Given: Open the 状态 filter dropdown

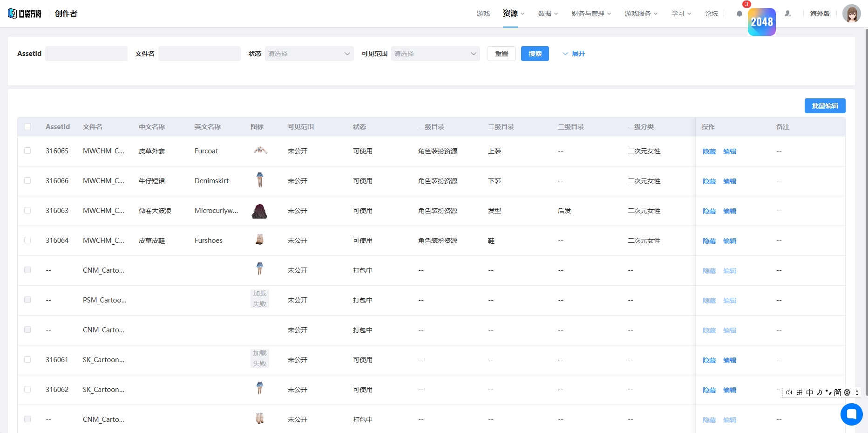Looking at the screenshot, I should [x=309, y=54].
